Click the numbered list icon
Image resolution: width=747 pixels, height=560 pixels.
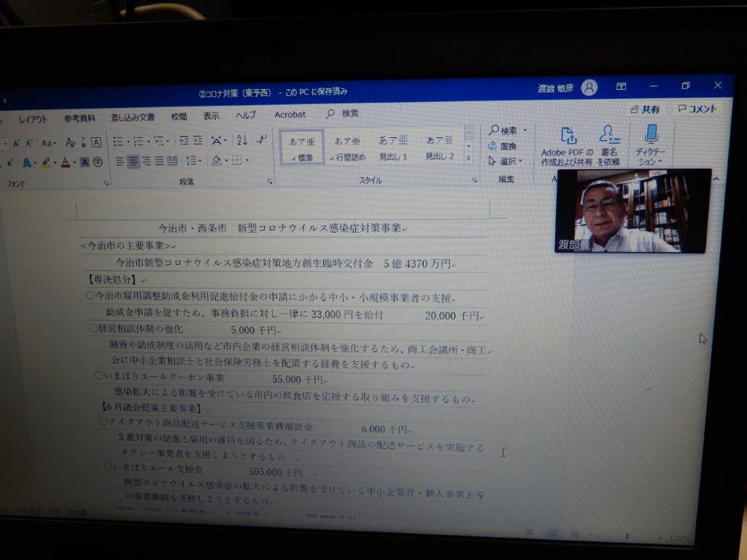pos(139,141)
